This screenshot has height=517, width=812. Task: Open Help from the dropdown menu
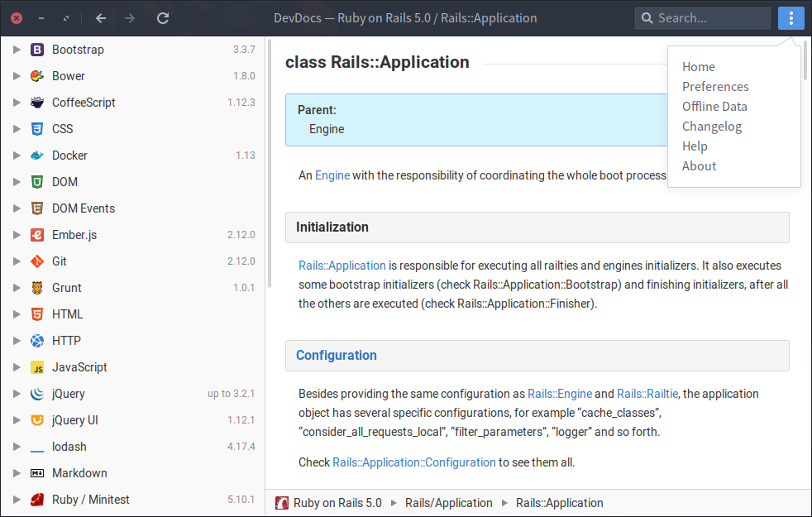pyautogui.click(x=695, y=146)
